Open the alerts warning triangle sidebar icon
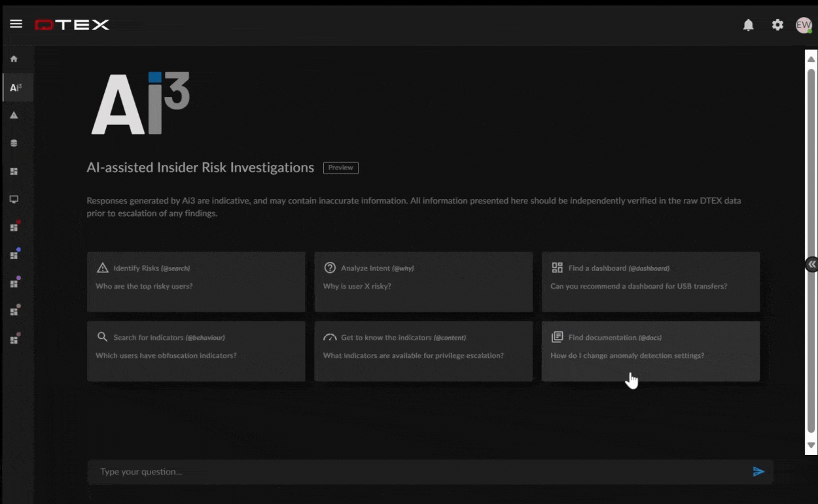This screenshot has height=504, width=818. 14,115
